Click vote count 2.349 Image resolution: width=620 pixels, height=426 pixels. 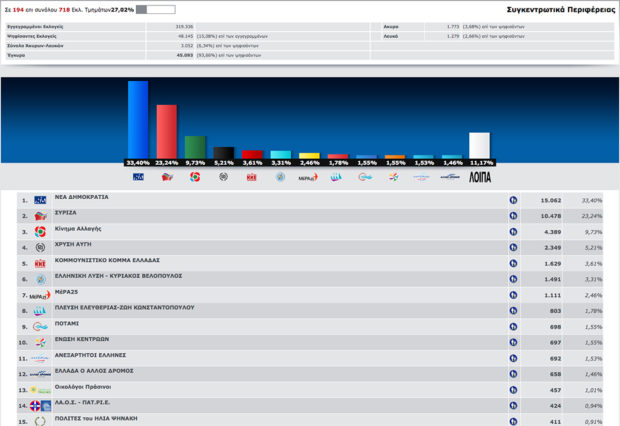[x=552, y=248]
